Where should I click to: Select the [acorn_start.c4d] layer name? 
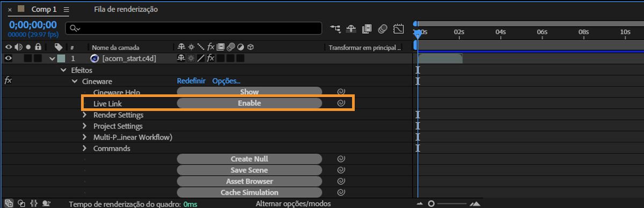coord(129,58)
